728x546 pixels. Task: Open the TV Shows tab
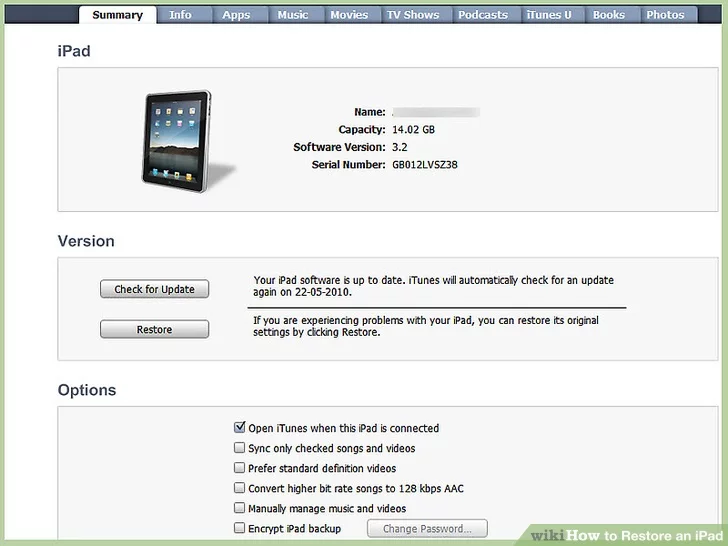click(x=413, y=15)
